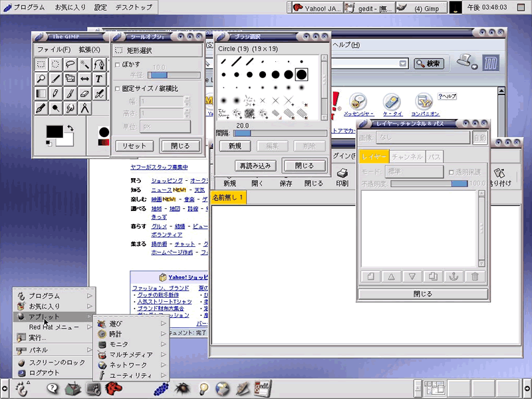Choose the transform tool in GIMP toolbox
This screenshot has width=532, height=399.
(x=70, y=79)
